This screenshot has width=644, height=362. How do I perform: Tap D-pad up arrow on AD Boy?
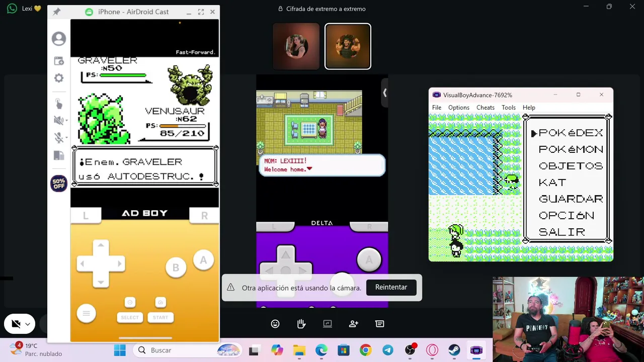[x=101, y=245]
